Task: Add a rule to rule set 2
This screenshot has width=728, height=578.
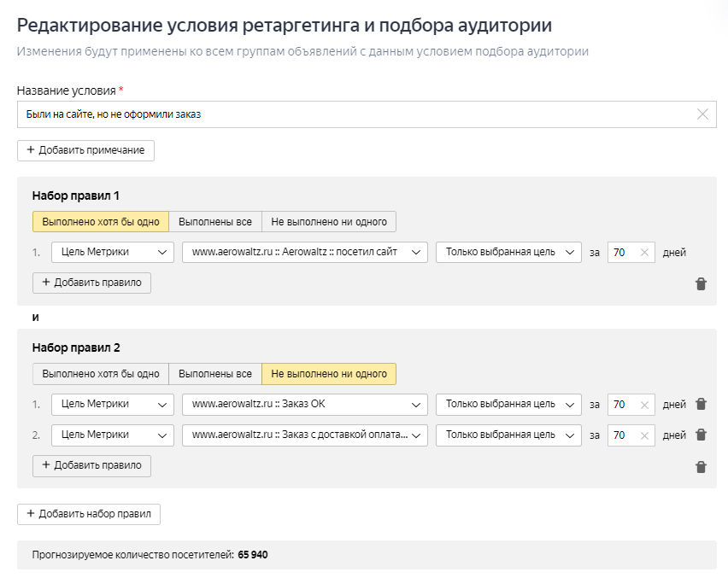Action: tap(92, 465)
